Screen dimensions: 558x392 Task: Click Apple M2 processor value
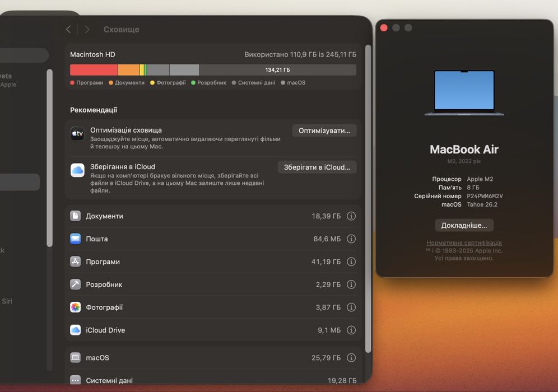point(480,179)
